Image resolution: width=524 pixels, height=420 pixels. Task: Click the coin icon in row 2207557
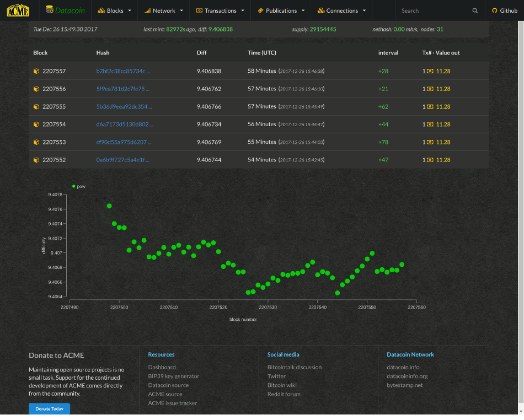[430, 71]
